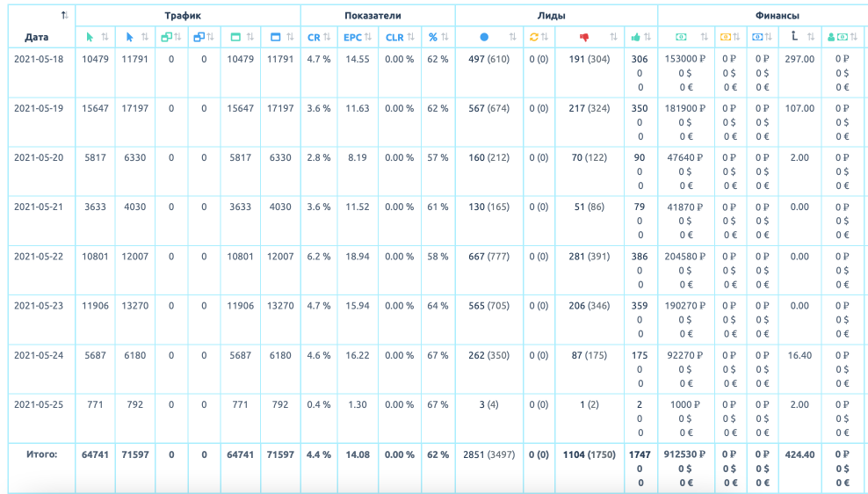
Task: Click the 281 (391) rejected leads cell
Action: click(589, 257)
